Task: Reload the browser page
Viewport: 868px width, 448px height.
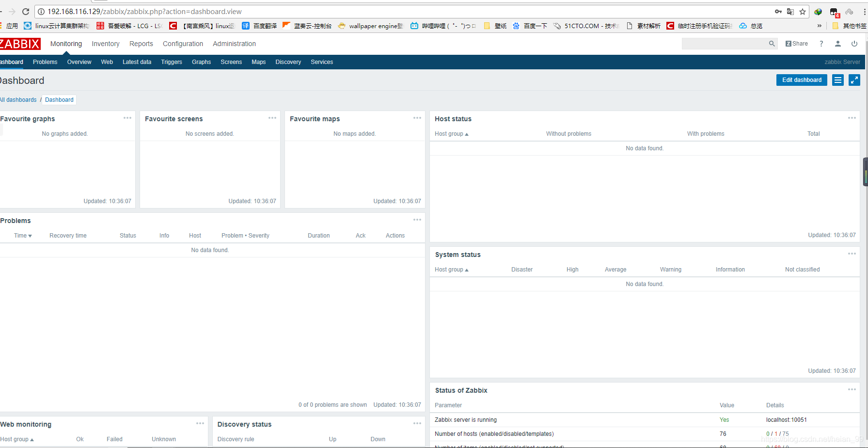Action: [x=26, y=12]
